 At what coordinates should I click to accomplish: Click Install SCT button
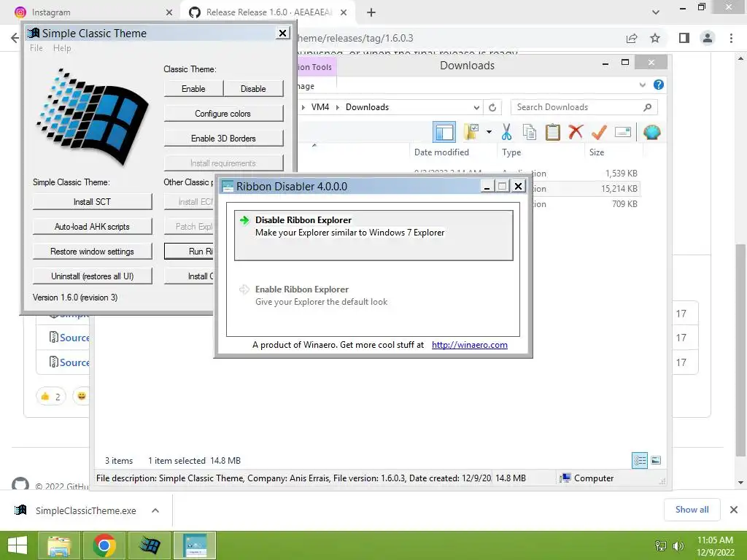click(93, 202)
